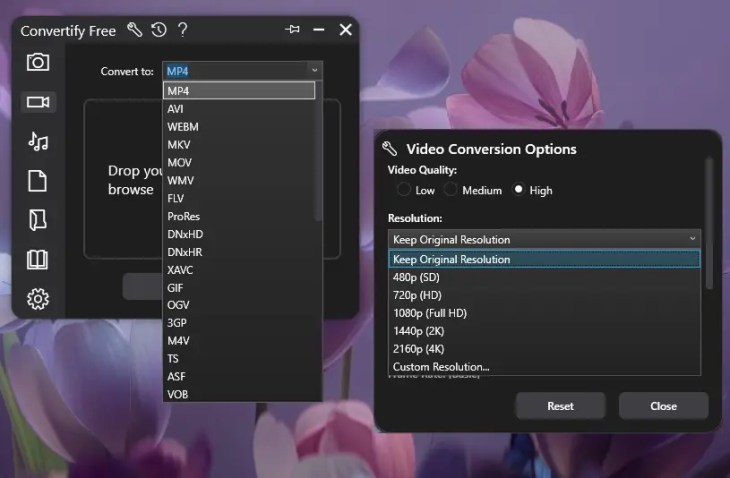Choose 480p (SD) resolution
730x478 pixels.
tap(544, 277)
